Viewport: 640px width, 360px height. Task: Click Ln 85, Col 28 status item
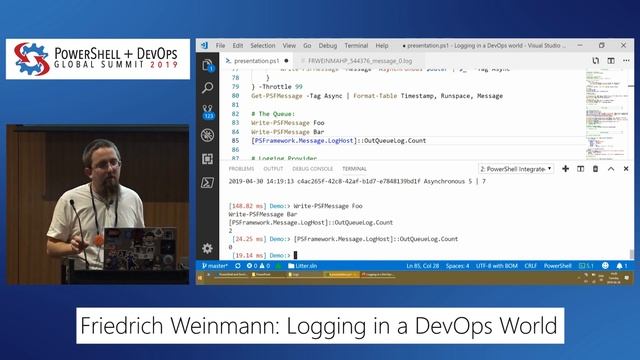pos(422,266)
